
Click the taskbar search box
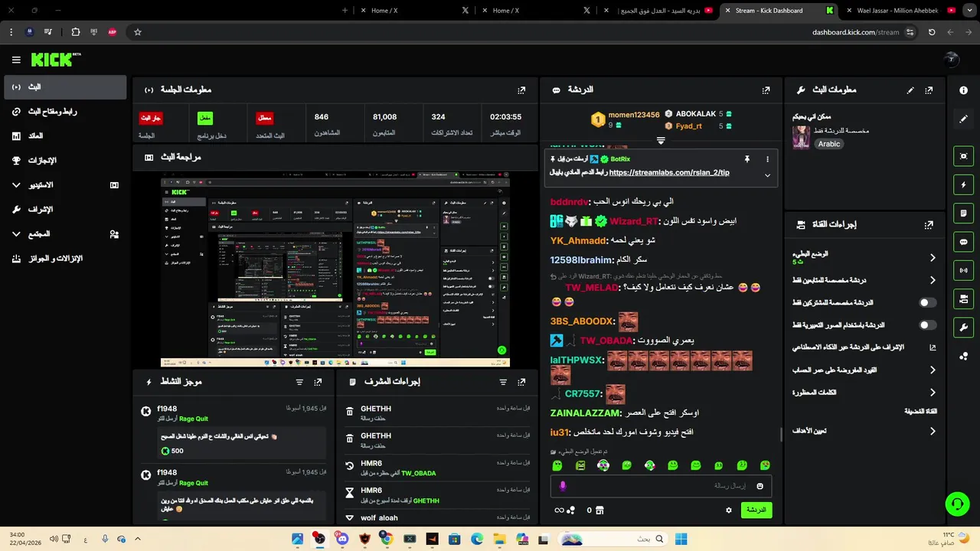click(x=612, y=539)
